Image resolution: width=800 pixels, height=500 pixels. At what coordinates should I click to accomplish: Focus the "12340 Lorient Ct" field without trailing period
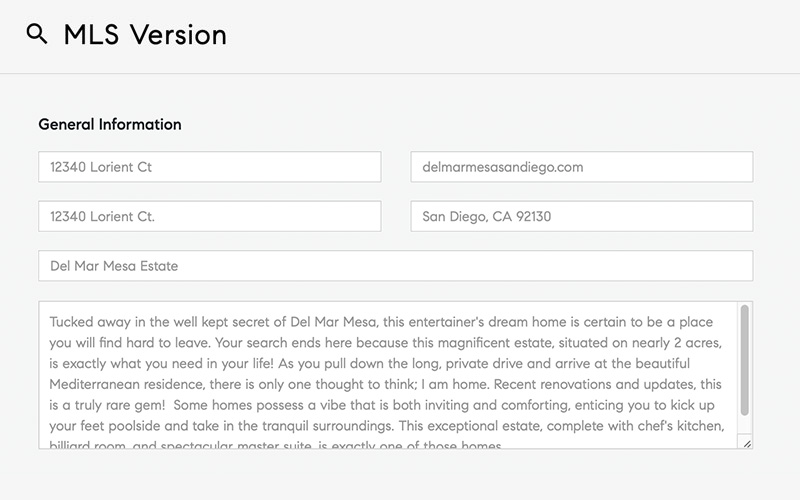point(209,167)
